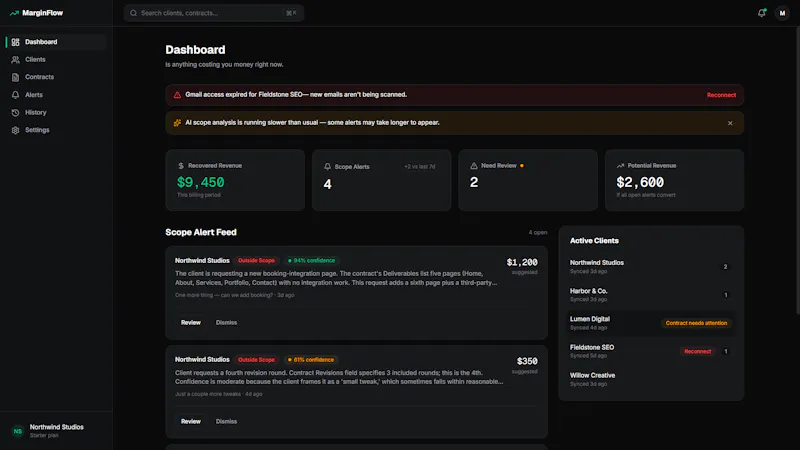The image size is (800, 450).
Task: Click Outside Scope tag on $1,200 alert
Action: [256, 261]
